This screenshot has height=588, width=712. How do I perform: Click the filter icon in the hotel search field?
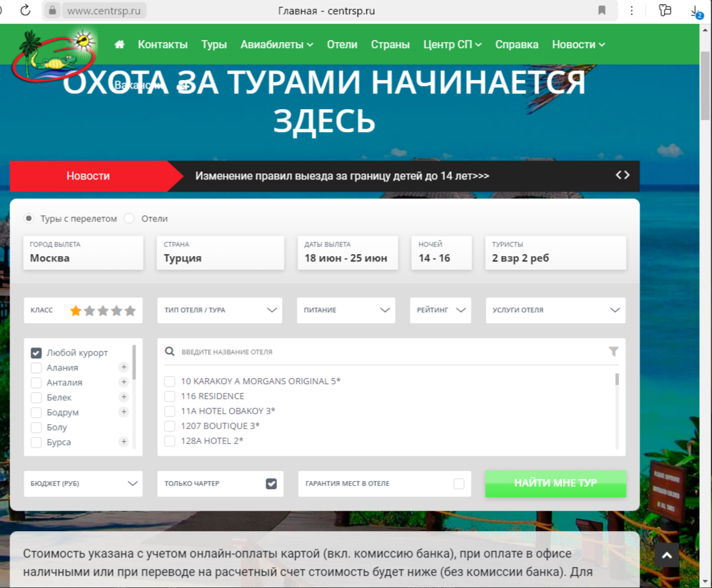click(x=614, y=351)
